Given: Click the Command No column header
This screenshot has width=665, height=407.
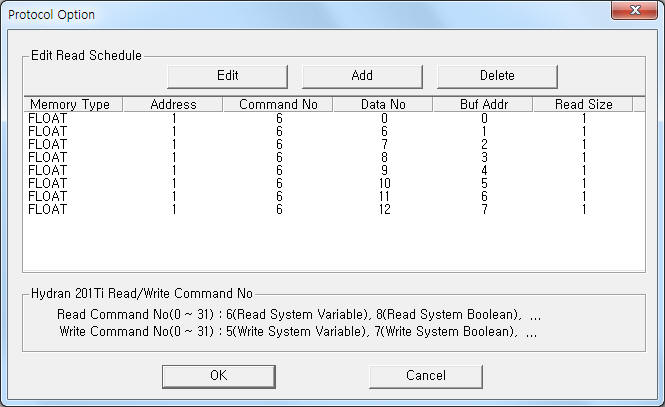Looking at the screenshot, I should coord(278,104).
